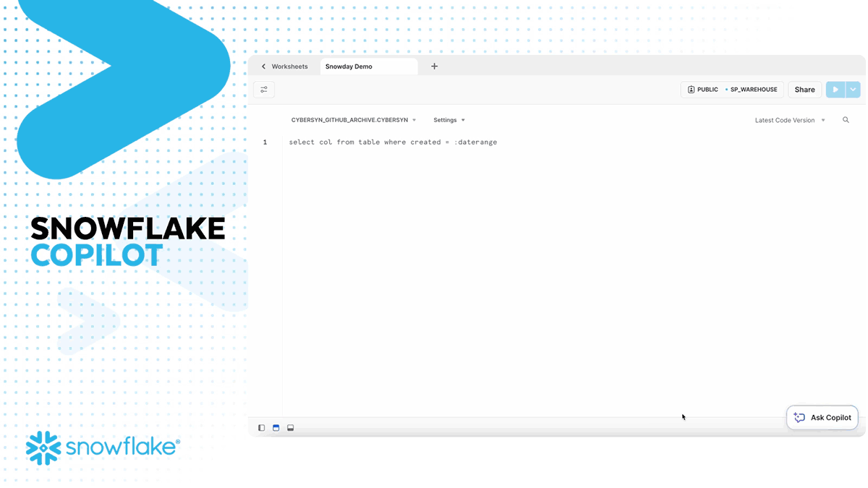Open the CYBERSYN_GITHUB_ARCHIVE.CYBERSYN database dropdown
This screenshot has width=868, height=488.
click(354, 120)
